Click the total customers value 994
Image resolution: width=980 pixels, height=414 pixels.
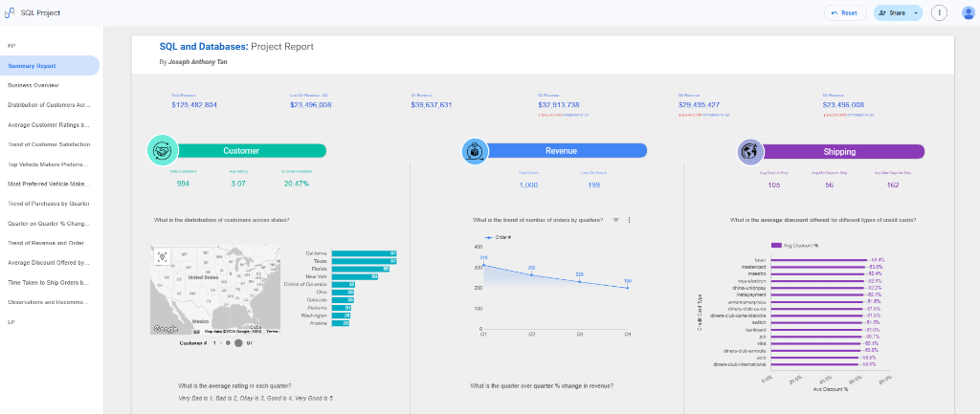[x=183, y=184]
